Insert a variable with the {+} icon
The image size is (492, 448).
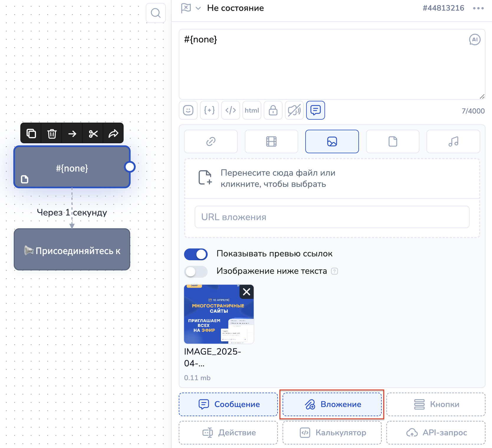[x=209, y=110]
